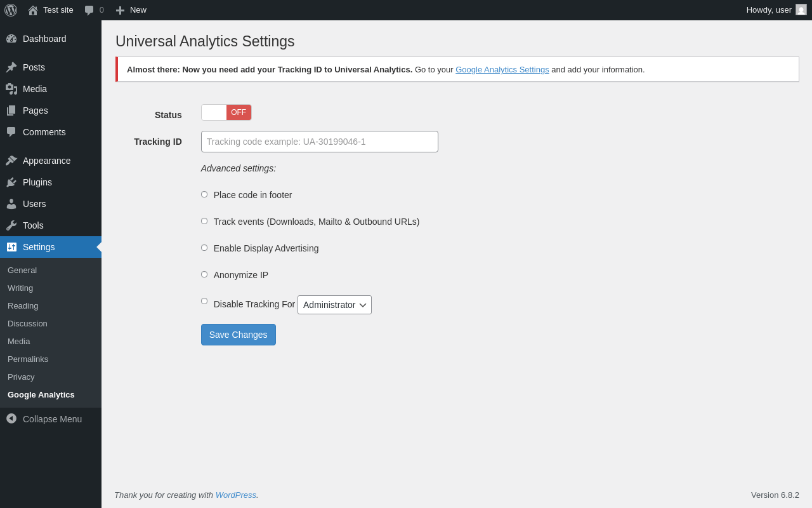This screenshot has width=812, height=508.
Task: Enable Place code in footer option
Action: [204, 194]
